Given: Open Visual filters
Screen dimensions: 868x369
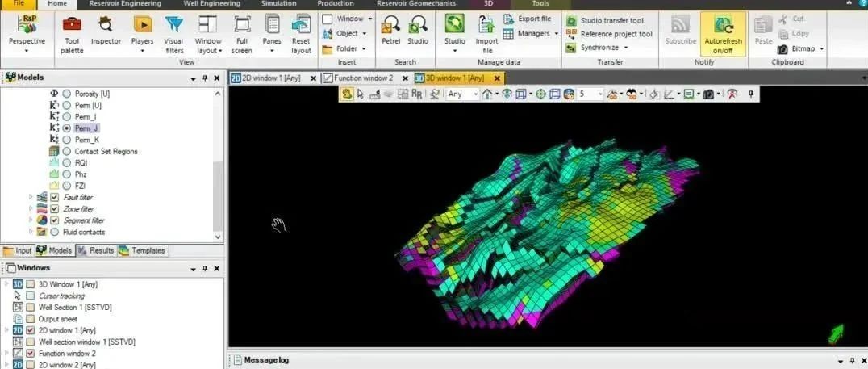Looking at the screenshot, I should [173, 35].
